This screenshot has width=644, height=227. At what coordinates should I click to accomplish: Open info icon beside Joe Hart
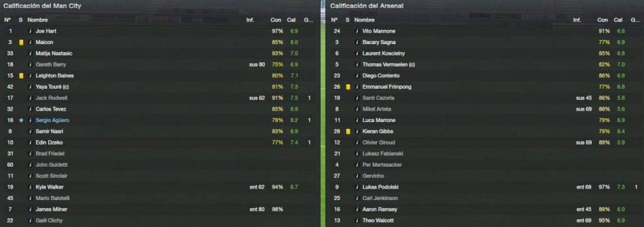click(30, 31)
